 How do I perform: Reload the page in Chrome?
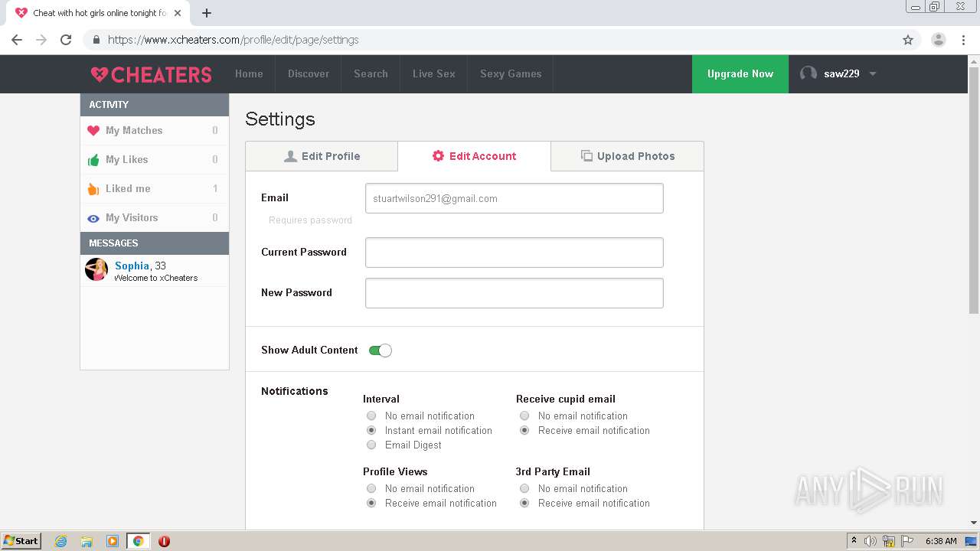[x=66, y=40]
